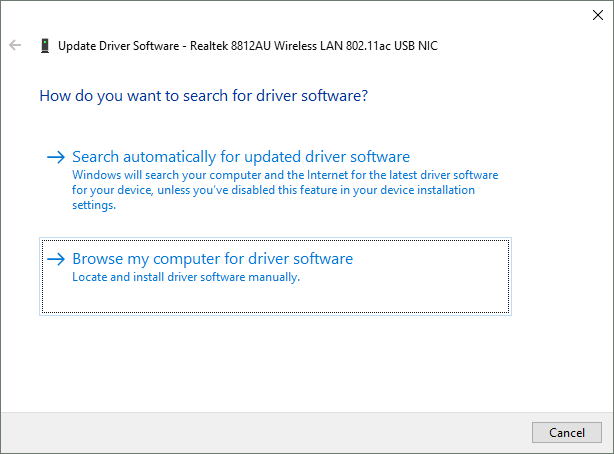Click the word 'settings.' ending the description
Image resolution: width=614 pixels, height=454 pixels.
coord(94,205)
